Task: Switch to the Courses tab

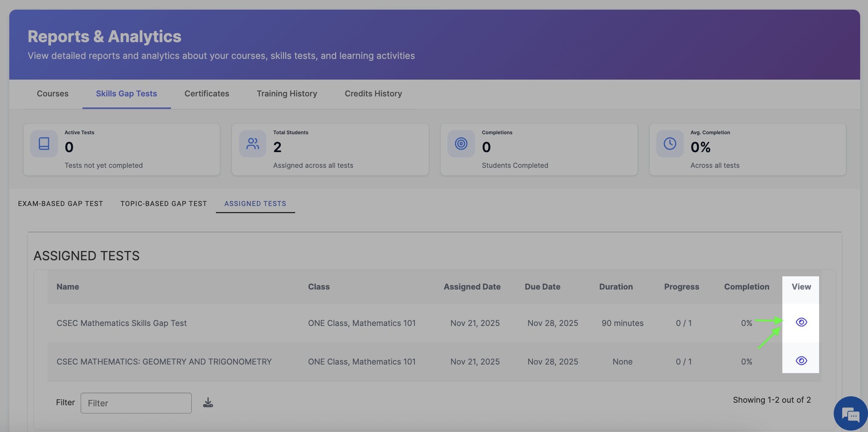Action: (52, 94)
